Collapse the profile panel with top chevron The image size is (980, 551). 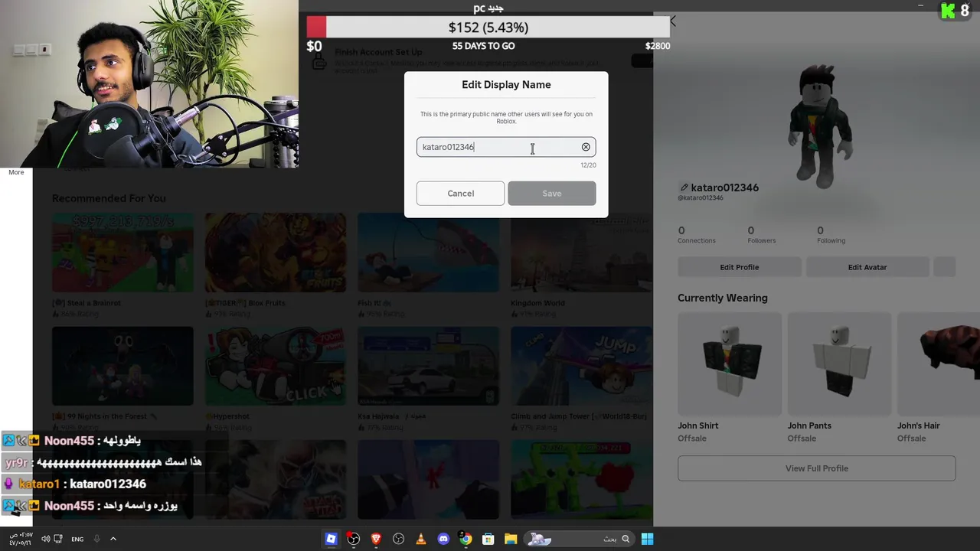[673, 21]
